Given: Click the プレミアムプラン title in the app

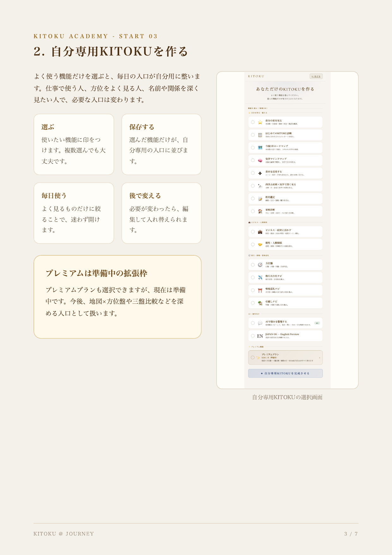Looking at the screenshot, I should (x=270, y=354).
